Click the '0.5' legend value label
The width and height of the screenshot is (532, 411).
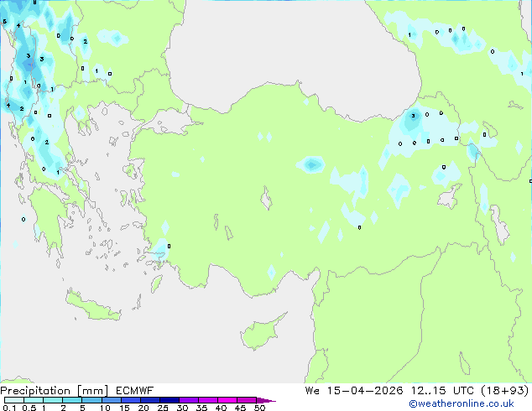click(x=29, y=408)
